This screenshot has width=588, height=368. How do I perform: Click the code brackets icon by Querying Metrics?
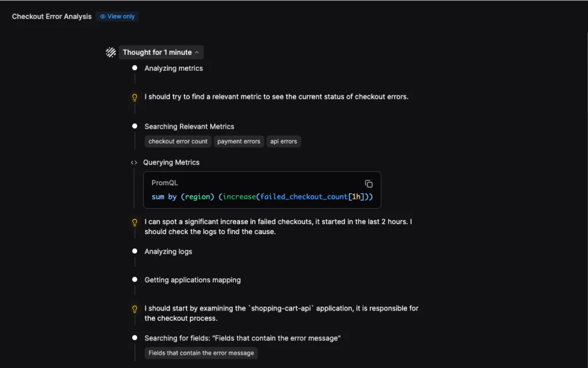(x=134, y=163)
